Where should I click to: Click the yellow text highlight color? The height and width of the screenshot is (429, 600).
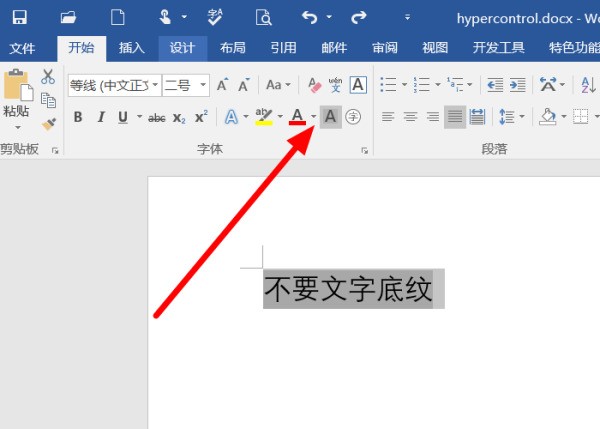tap(263, 117)
